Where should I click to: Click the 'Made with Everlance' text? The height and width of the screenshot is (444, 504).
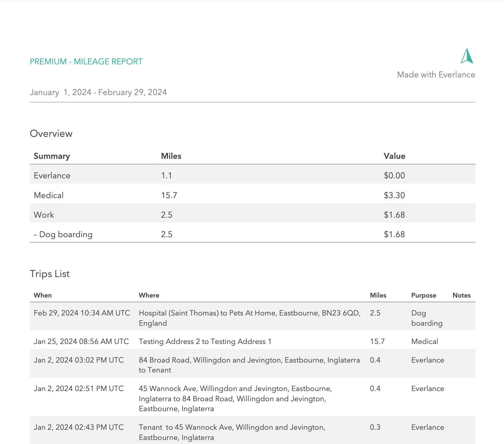436,75
